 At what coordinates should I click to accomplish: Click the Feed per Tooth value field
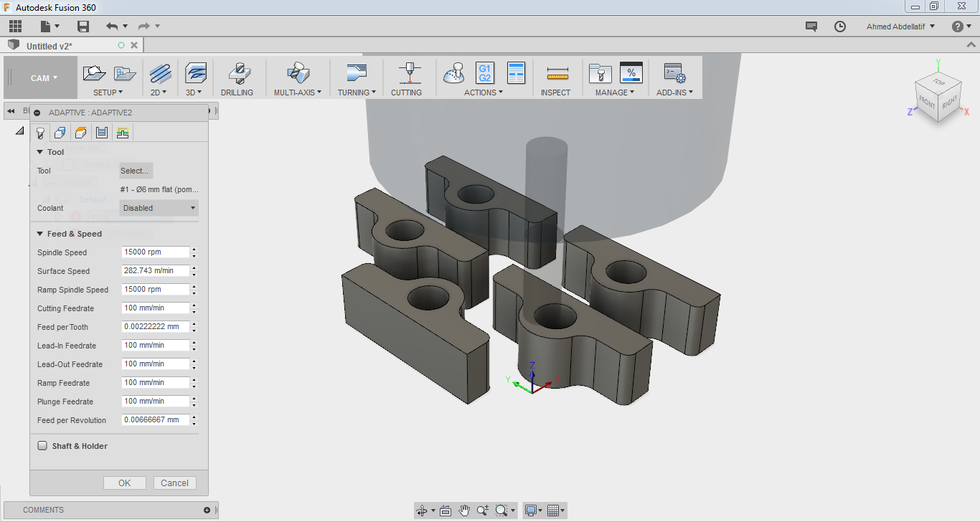coord(156,327)
